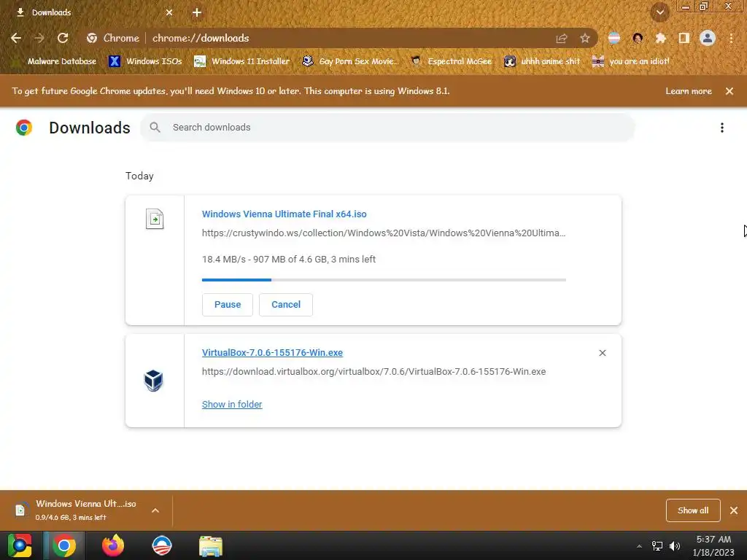747x560 pixels.
Task: Close the bottom download shelf
Action: click(x=734, y=510)
